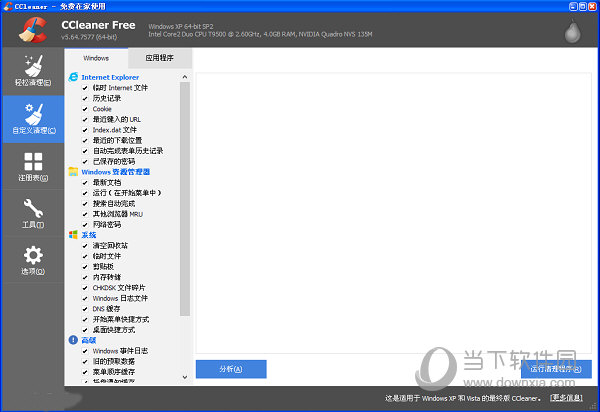Select the 自动完成表单历史记录 entry

128,151
